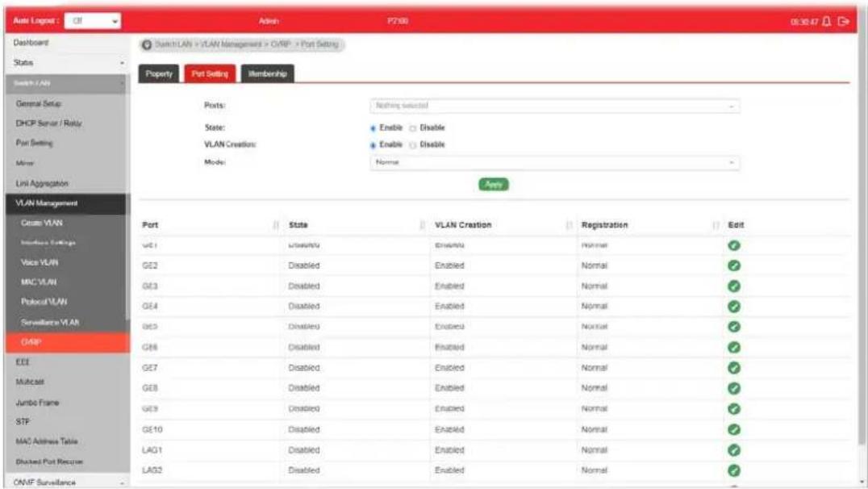
Task: Open MAC Address Table in sidebar
Action: 47,441
